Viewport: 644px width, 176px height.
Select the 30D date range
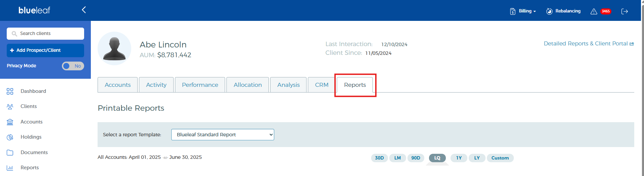(x=380, y=158)
